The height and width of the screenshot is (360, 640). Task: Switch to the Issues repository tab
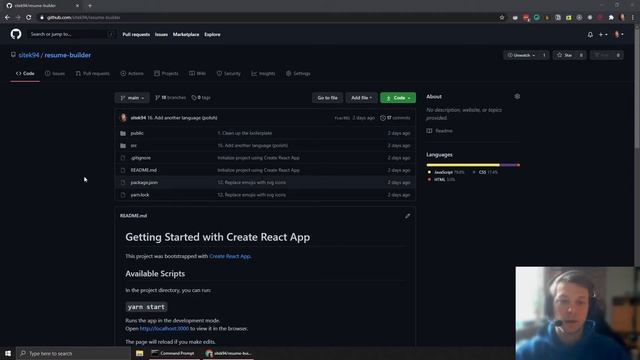[x=55, y=73]
